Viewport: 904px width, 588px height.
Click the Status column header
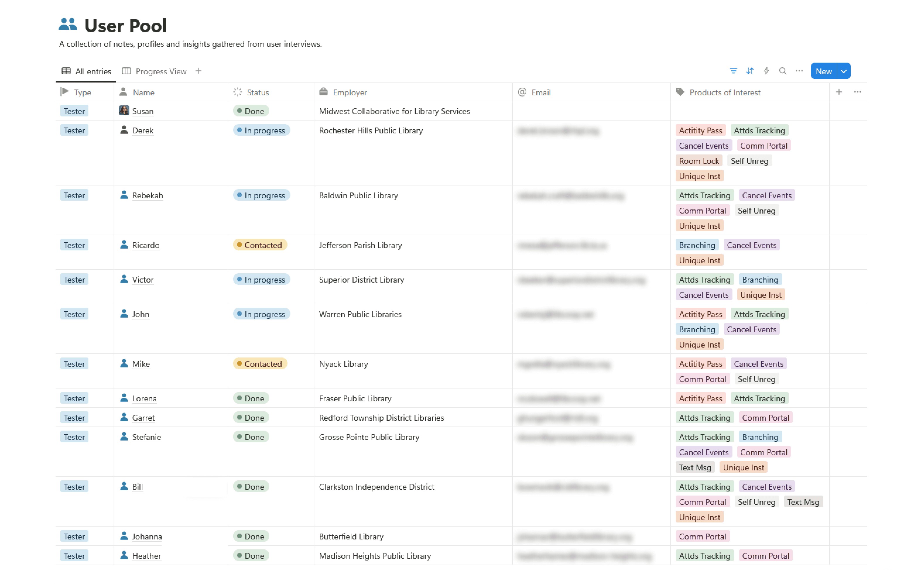(x=258, y=92)
